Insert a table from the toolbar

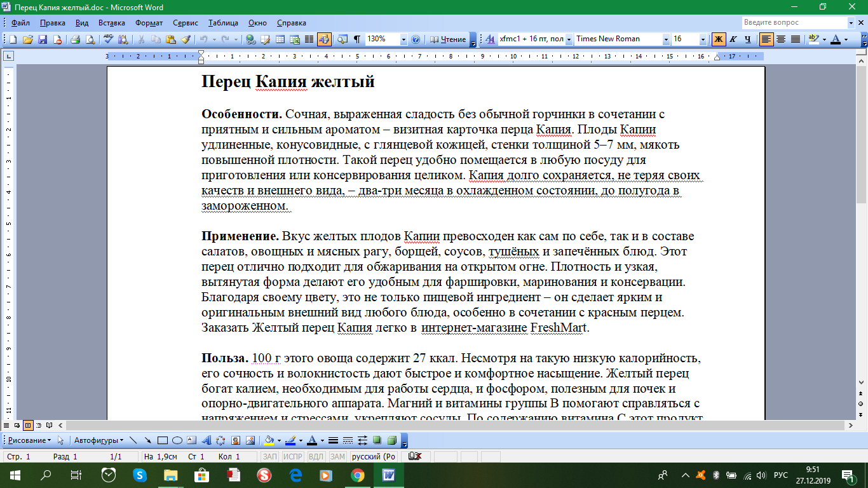click(x=280, y=39)
